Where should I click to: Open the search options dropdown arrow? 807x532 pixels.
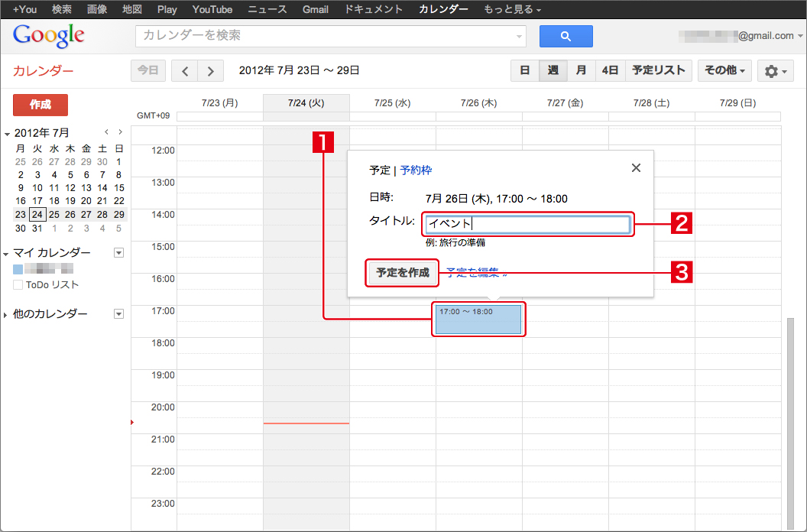[519, 37]
